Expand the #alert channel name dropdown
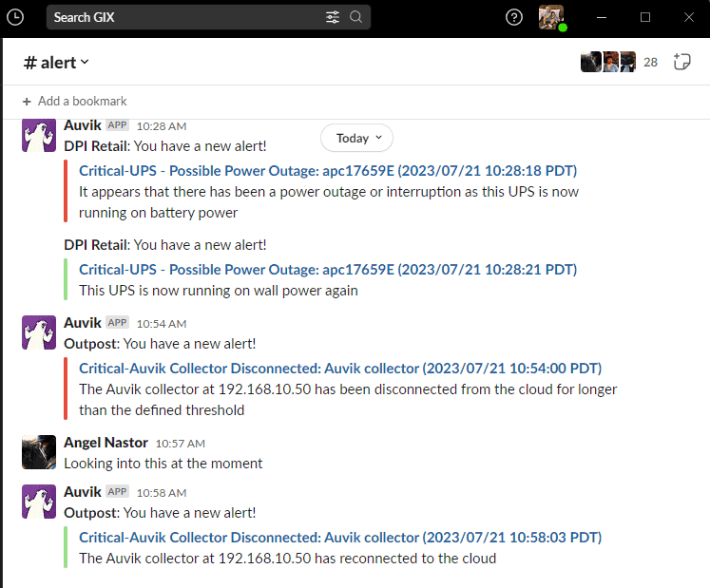 tap(56, 63)
